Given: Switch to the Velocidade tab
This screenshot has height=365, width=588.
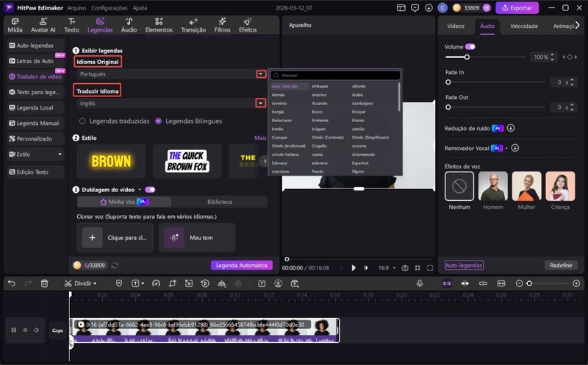Looking at the screenshot, I should point(523,26).
